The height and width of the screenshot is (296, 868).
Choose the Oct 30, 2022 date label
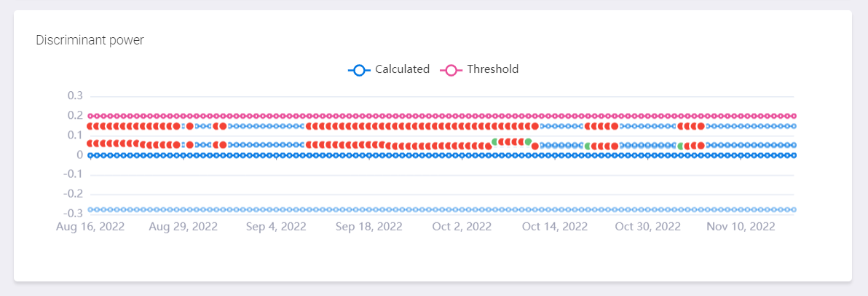coord(647,227)
